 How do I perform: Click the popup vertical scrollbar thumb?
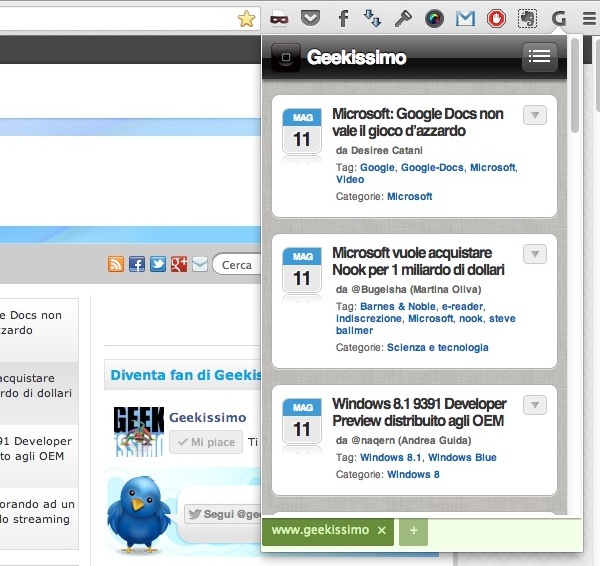(574, 85)
